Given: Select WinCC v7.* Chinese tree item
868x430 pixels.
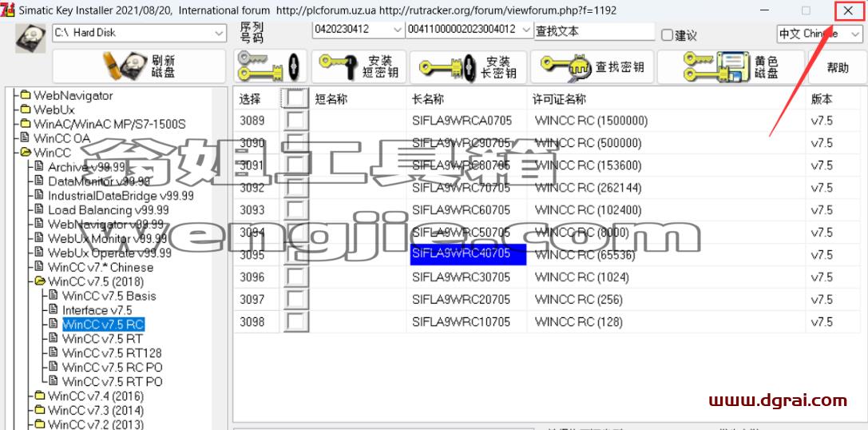Looking at the screenshot, I should click(x=101, y=267).
